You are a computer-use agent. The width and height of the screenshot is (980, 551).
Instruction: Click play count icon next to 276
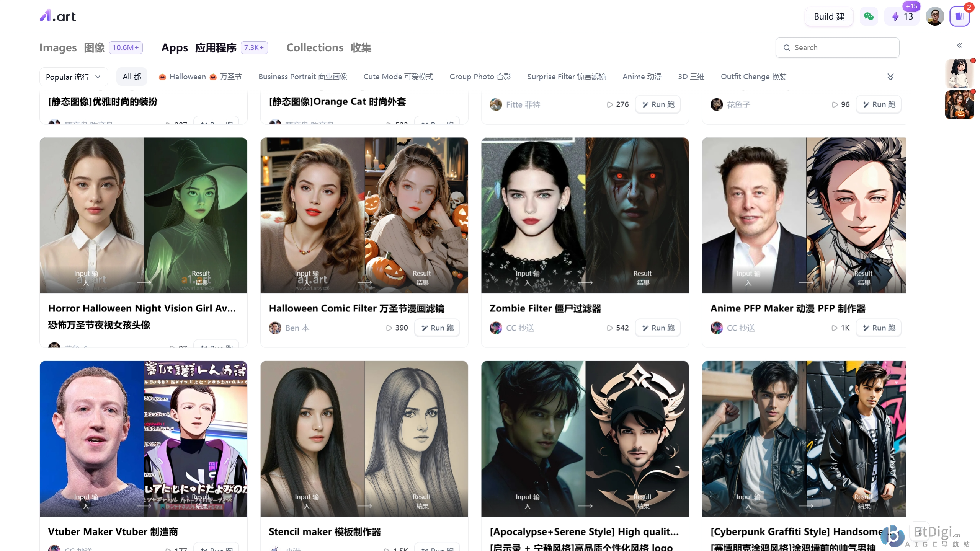point(609,104)
